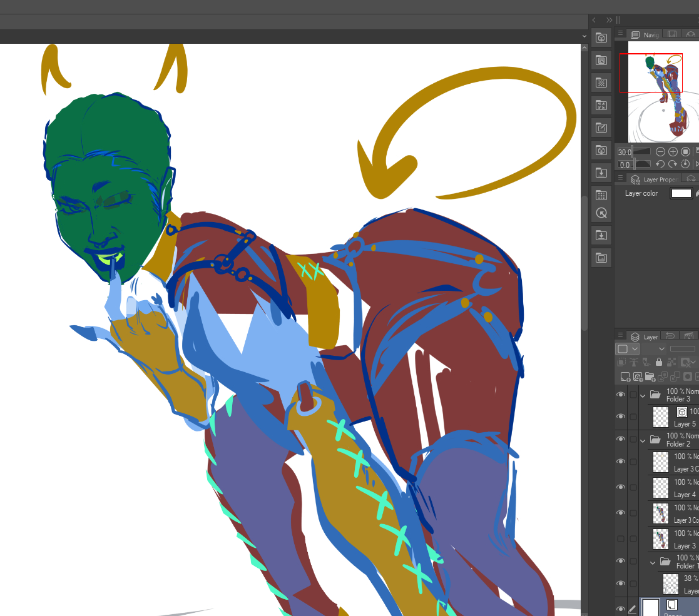Screen dimensions: 699x616
Task: Click the new raster layer icon
Action: point(625,376)
